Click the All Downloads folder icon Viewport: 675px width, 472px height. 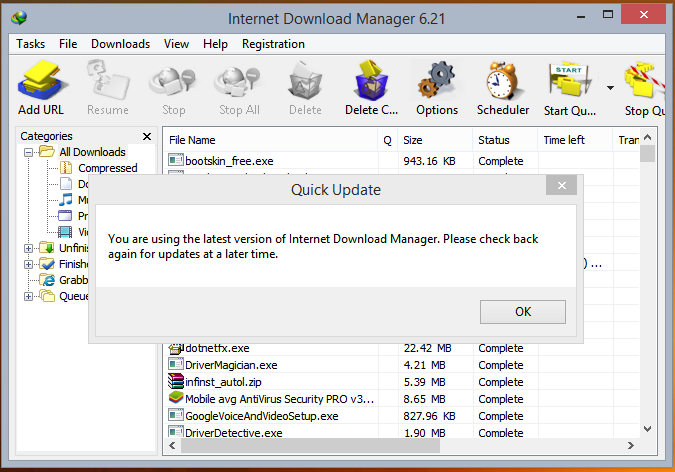(x=46, y=152)
